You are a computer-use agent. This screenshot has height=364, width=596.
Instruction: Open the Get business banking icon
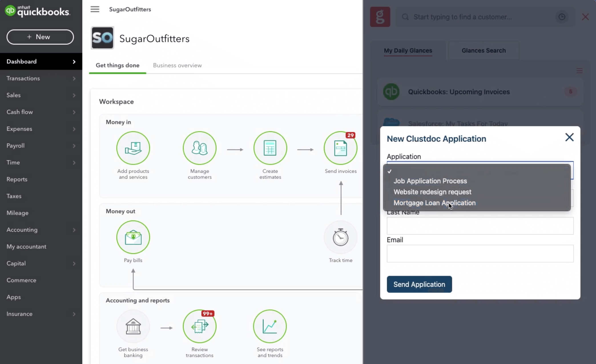(x=133, y=326)
